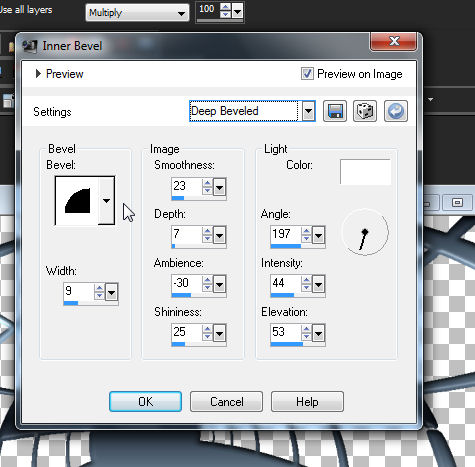Open the Light Color swatch
The height and width of the screenshot is (467, 475).
coord(365,172)
